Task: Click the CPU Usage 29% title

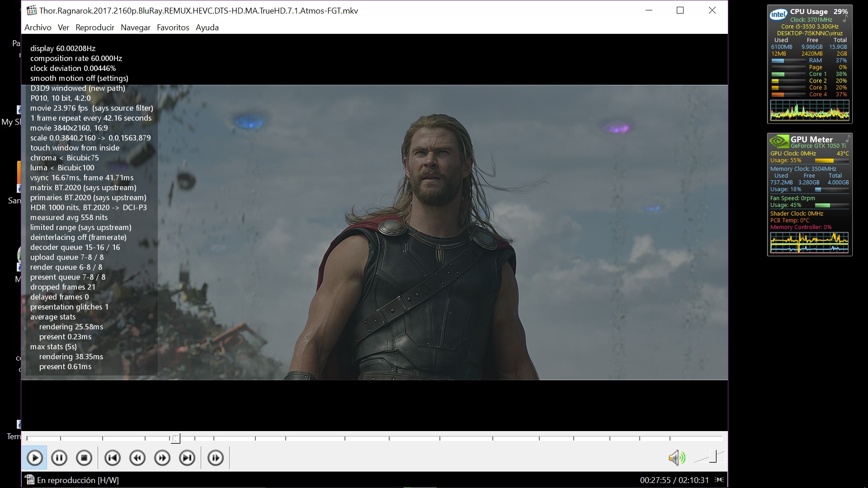Action: 819,12
